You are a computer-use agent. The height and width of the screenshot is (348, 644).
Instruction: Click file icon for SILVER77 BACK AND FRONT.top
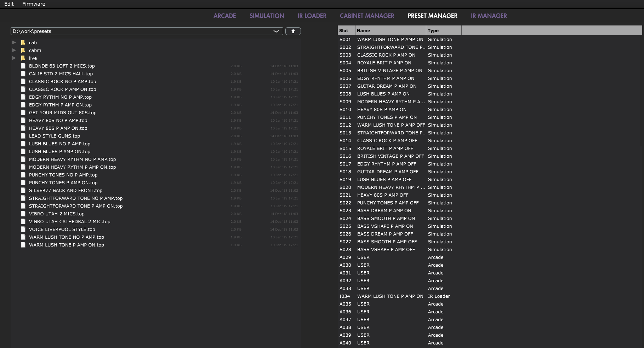point(23,190)
